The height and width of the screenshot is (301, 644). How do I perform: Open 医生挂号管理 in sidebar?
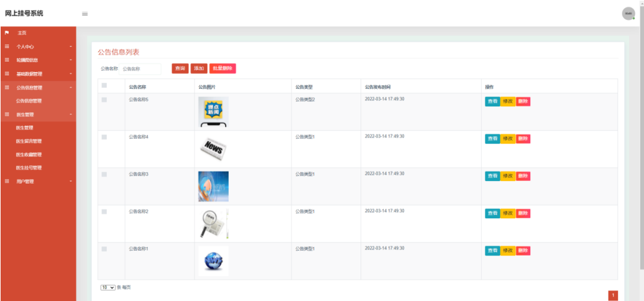29,168
